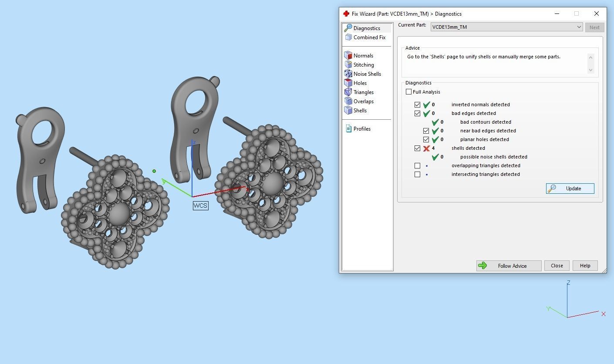The image size is (614, 364).
Task: Click the Help button
Action: (585, 266)
